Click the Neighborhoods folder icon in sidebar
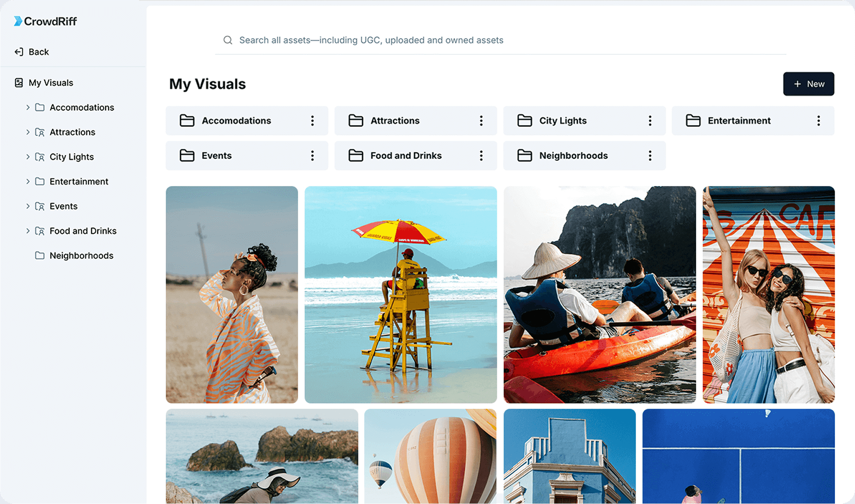The image size is (855, 504). tap(40, 255)
